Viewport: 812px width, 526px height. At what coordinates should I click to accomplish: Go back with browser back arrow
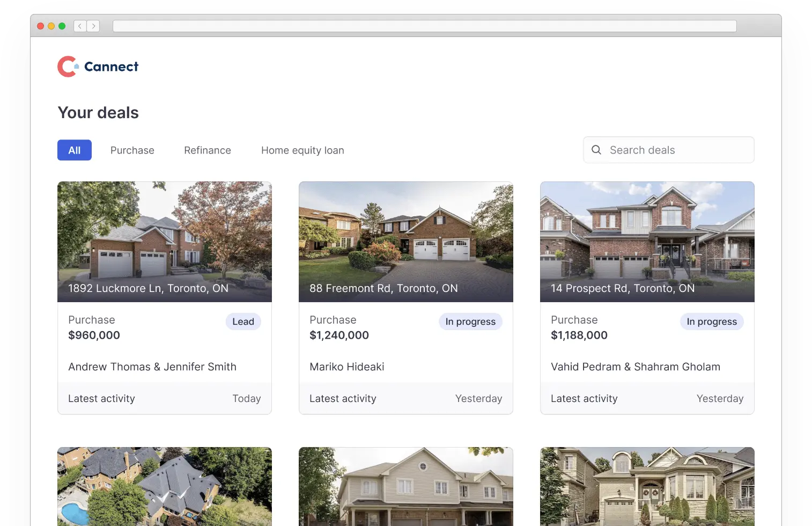point(80,26)
